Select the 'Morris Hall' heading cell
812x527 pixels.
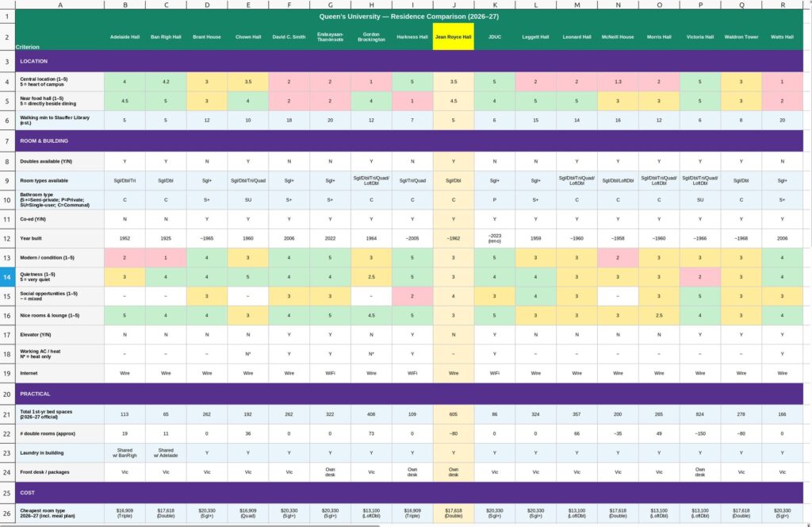[x=659, y=37]
